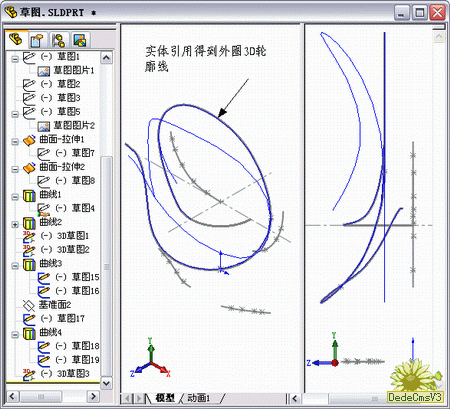Click the feature tree scroll down arrow
The height and width of the screenshot is (409, 450).
tap(106, 383)
